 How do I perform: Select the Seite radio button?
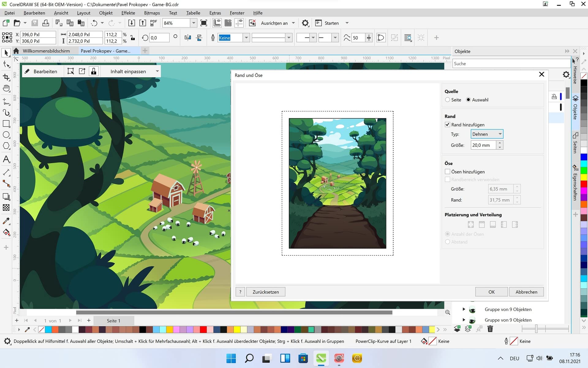(x=447, y=100)
